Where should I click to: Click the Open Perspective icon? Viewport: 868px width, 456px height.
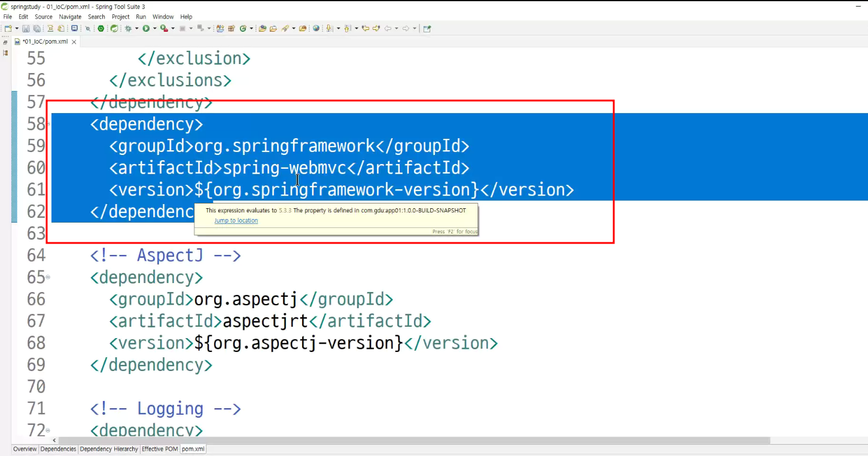click(x=427, y=28)
